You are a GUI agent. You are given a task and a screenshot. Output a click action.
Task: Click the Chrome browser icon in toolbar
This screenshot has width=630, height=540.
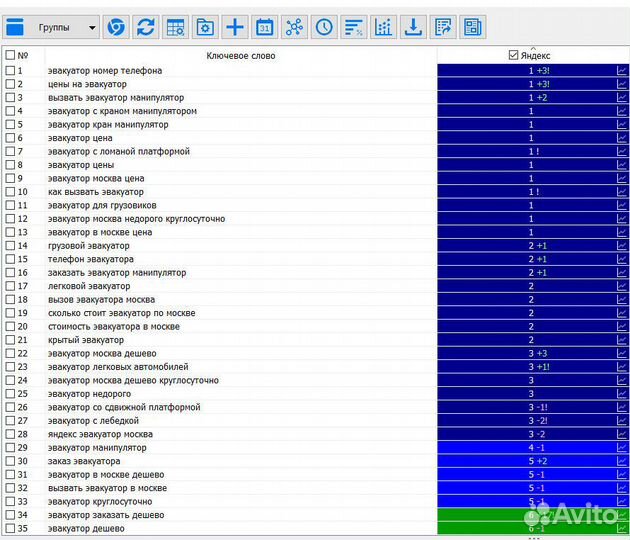pos(116,27)
